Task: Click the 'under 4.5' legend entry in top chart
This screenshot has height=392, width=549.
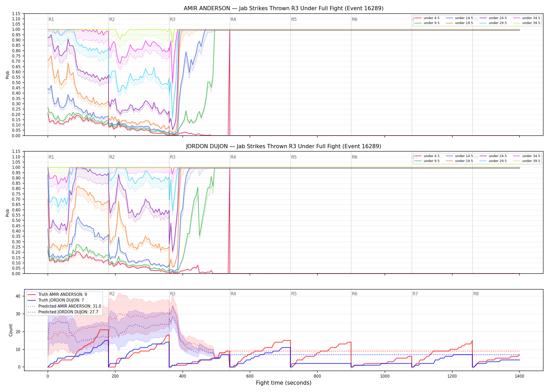Action: 427,18
